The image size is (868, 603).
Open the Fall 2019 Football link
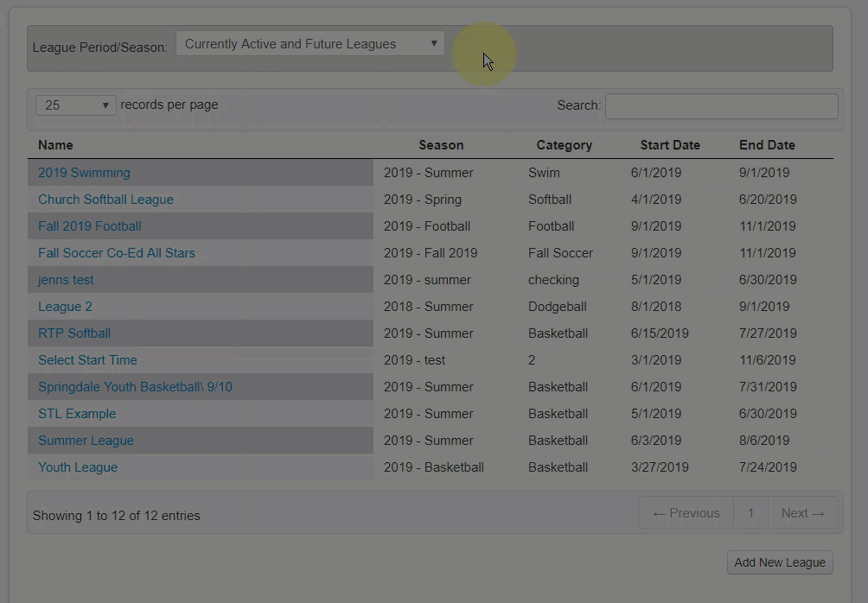[90, 226]
